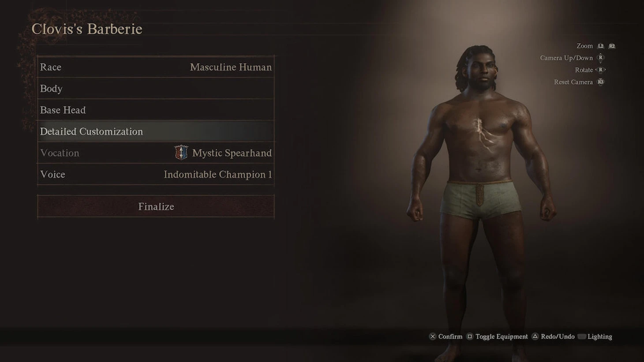Click the Confirm label in footer
Screen dimensions: 644x362
[450, 336]
